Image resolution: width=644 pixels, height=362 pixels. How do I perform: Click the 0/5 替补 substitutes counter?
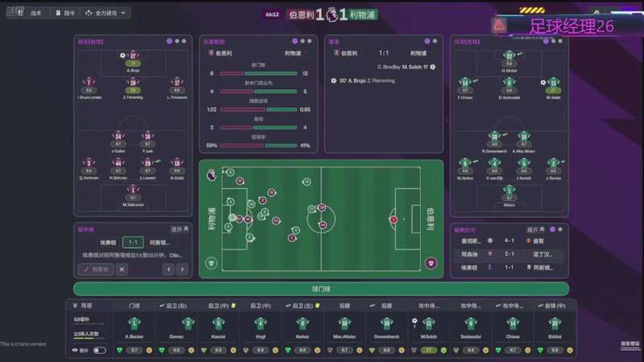tap(89, 319)
